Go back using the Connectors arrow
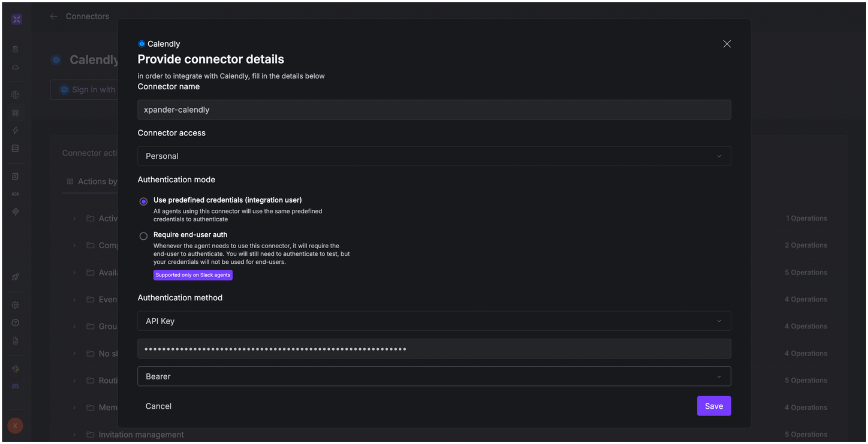Viewport: 868px width, 444px height. tap(54, 16)
